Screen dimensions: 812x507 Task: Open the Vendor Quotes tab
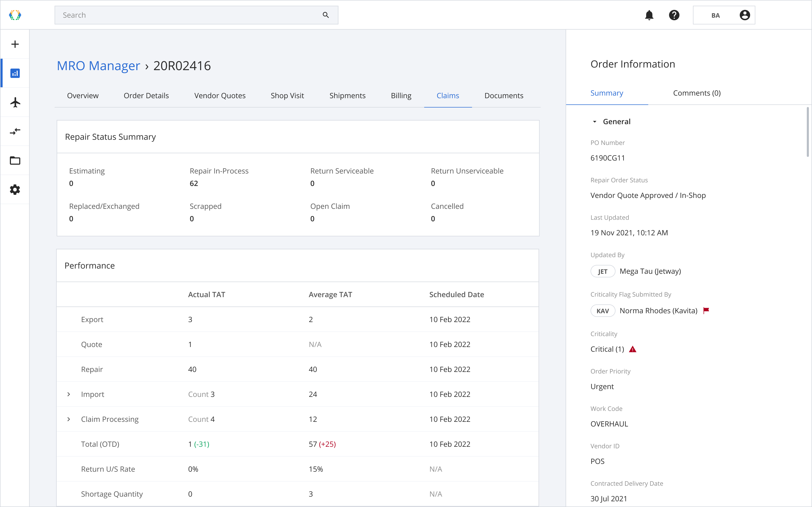[220, 96]
